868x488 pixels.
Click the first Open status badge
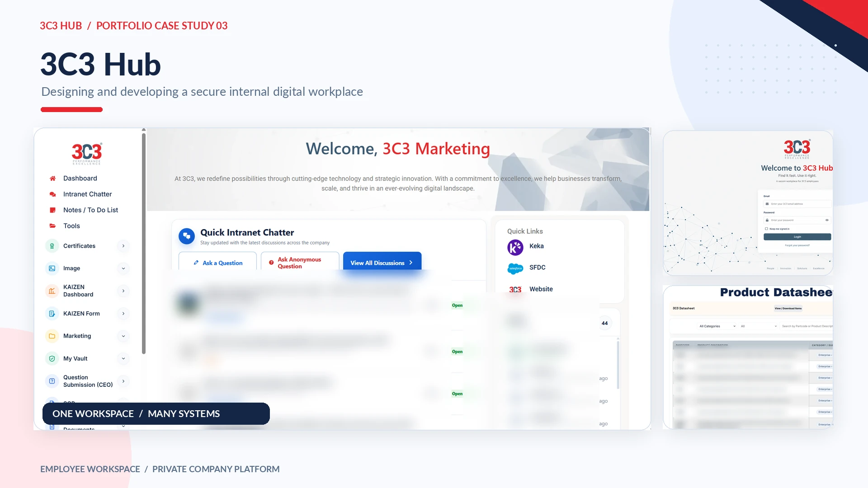click(x=457, y=305)
